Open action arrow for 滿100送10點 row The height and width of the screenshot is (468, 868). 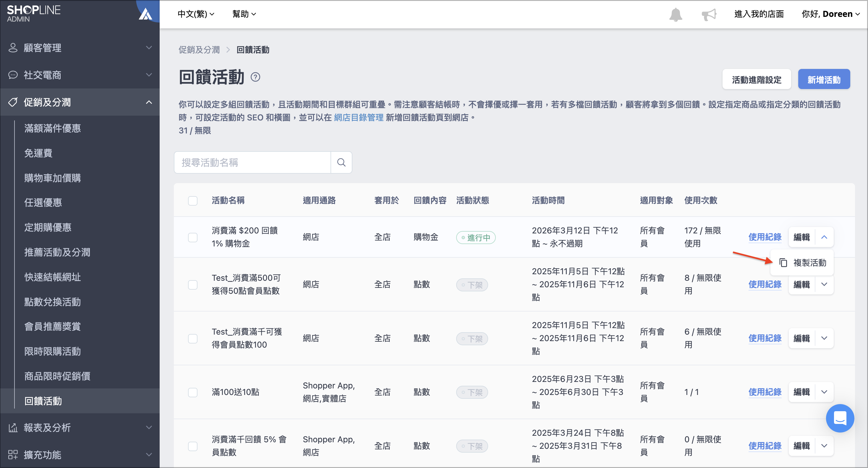coord(824,392)
